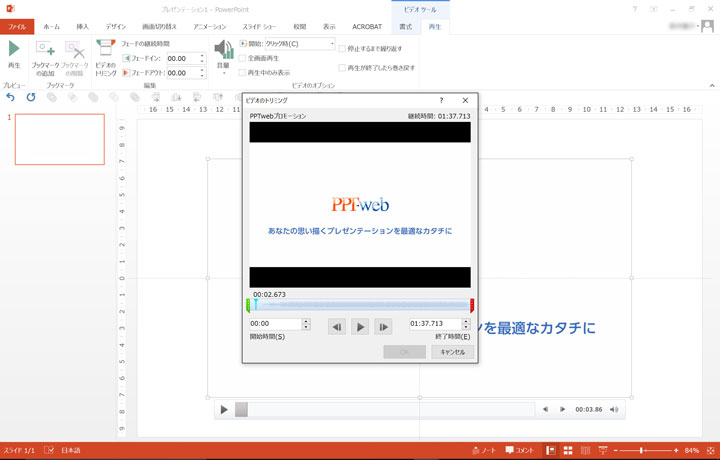720x460 pixels.
Task: Click ブックマークの追加 icon
Action: pos(45,50)
